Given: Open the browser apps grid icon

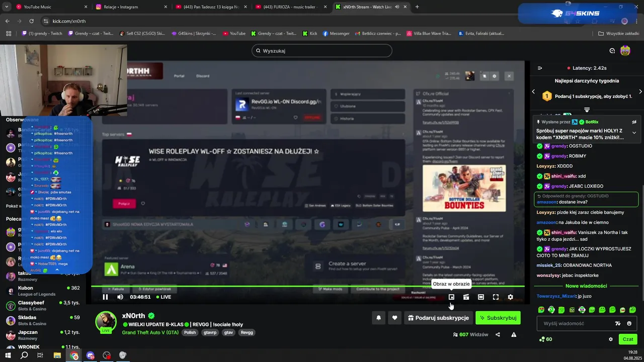Looking at the screenshot, I should point(9,34).
